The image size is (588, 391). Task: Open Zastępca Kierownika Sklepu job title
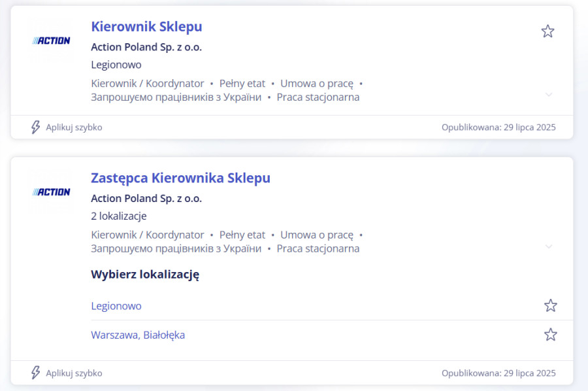180,178
